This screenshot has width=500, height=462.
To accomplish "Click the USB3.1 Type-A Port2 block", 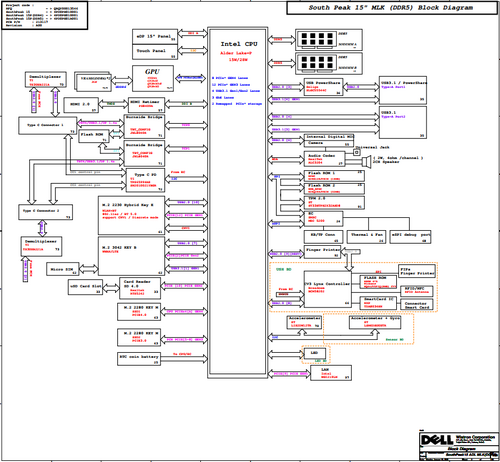I will (x=403, y=122).
